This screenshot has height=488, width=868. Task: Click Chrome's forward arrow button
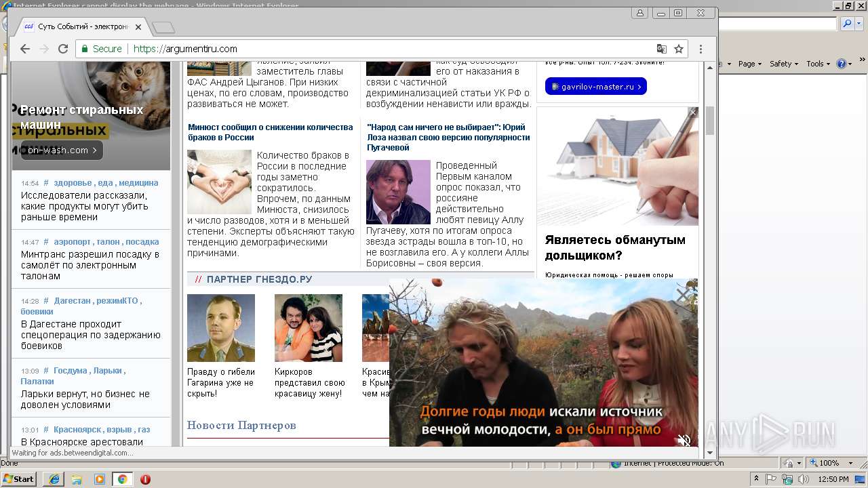click(44, 49)
